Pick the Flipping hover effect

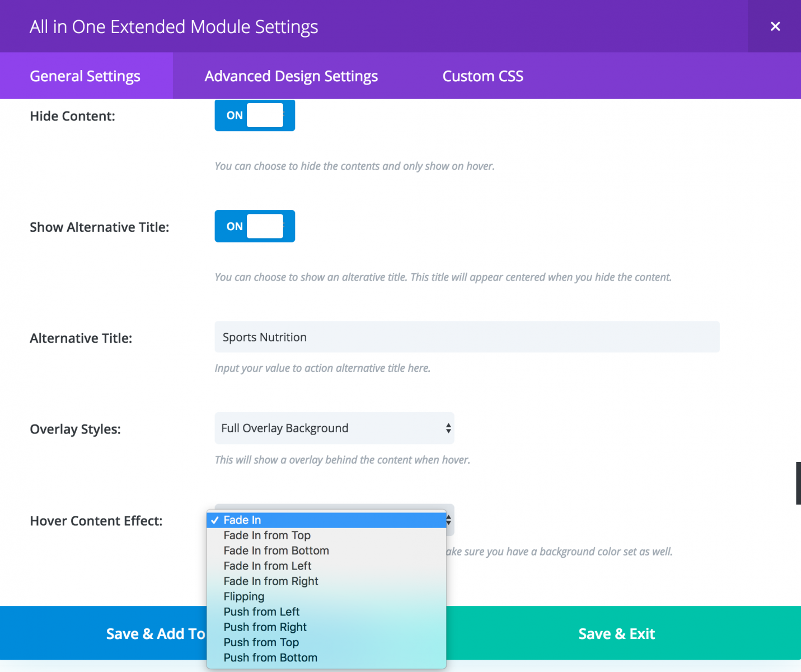[x=326, y=596]
